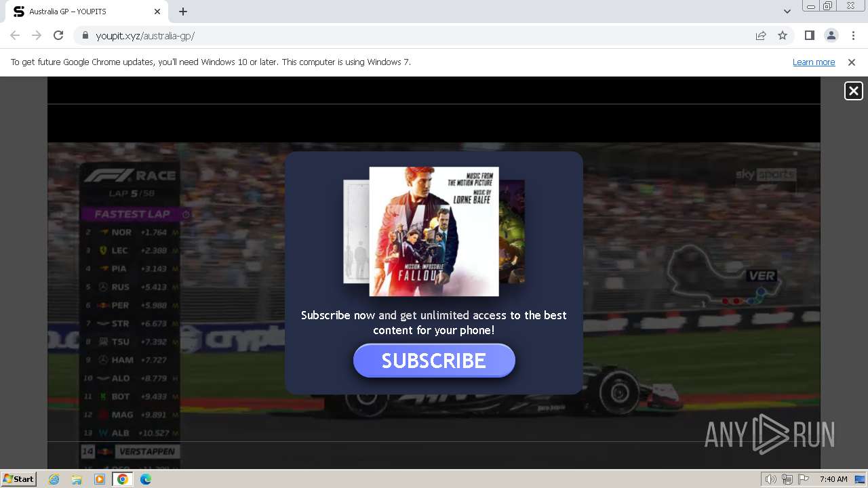
Task: Click the PIA +3.143 leaderboard row
Action: (x=131, y=269)
